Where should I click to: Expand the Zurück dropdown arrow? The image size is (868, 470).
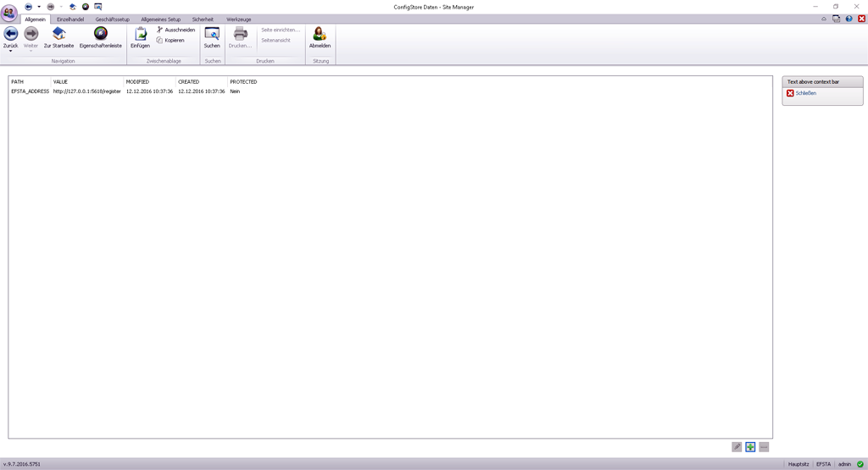11,52
